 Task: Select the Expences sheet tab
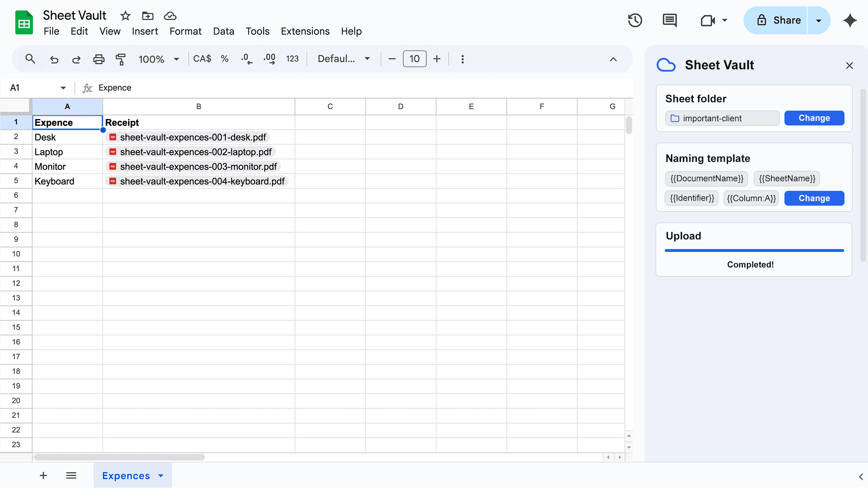point(125,476)
